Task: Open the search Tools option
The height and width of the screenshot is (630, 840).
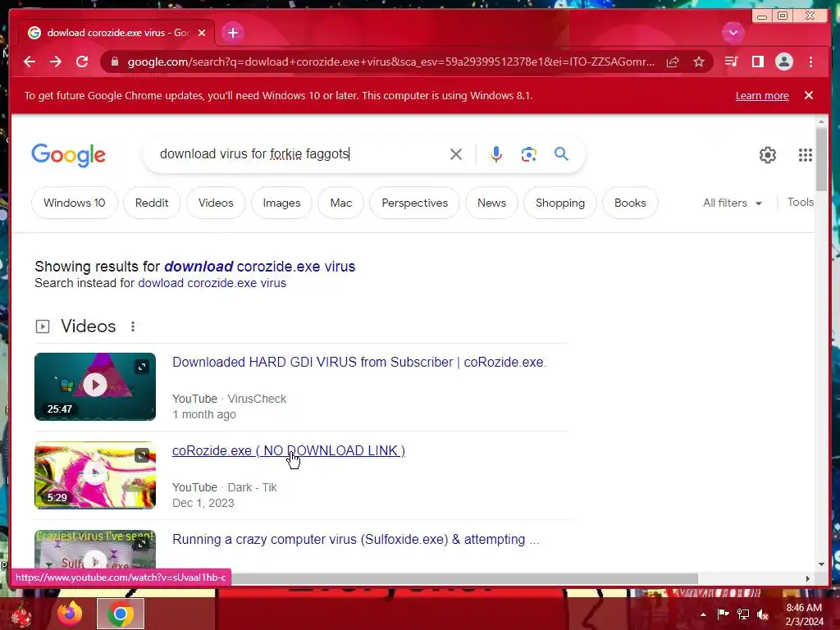Action: [x=801, y=202]
